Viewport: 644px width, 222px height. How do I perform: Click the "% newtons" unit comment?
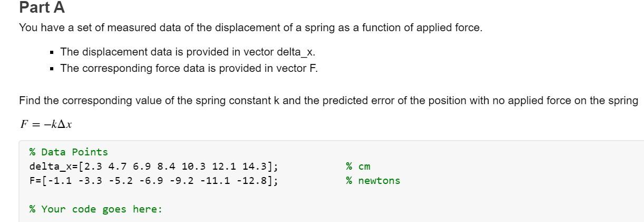[x=373, y=181]
